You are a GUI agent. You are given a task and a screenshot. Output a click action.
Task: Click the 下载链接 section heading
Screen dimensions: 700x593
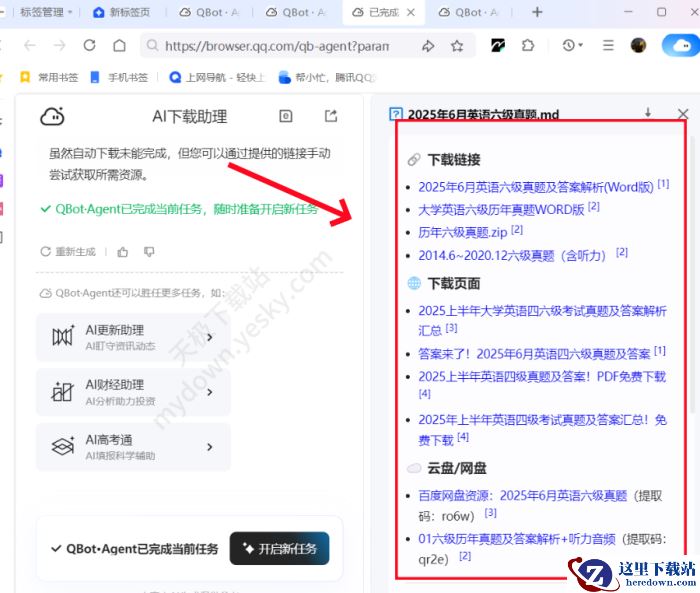pyautogui.click(x=454, y=159)
